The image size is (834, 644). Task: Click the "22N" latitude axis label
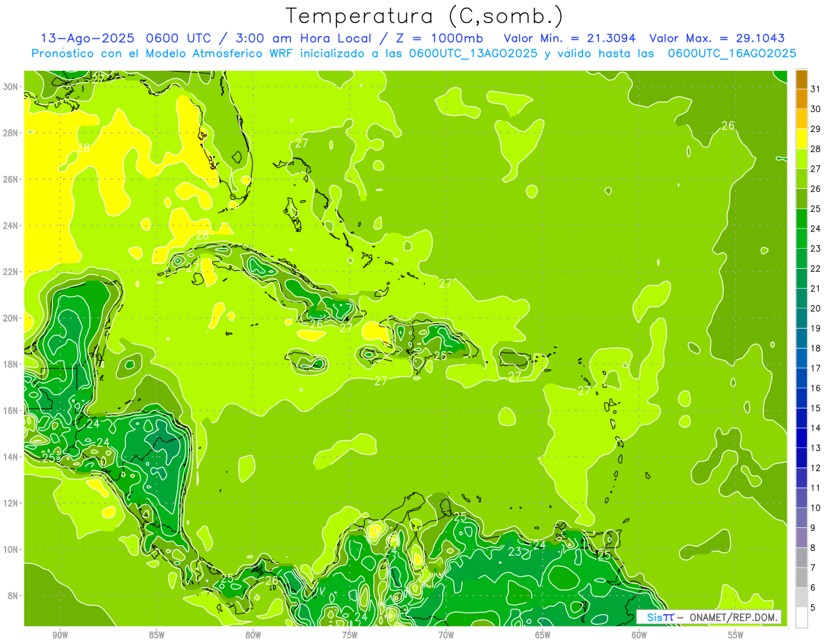click(x=11, y=272)
